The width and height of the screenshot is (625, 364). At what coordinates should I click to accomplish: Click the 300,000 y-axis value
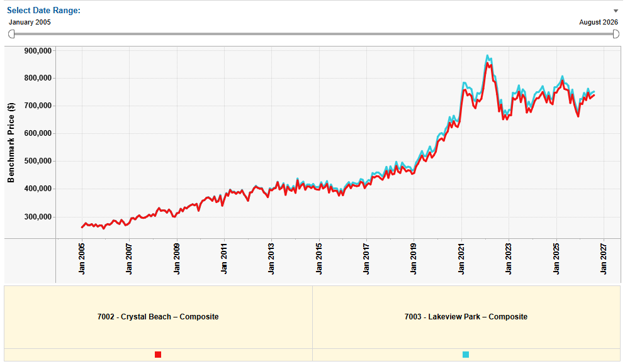[38, 217]
